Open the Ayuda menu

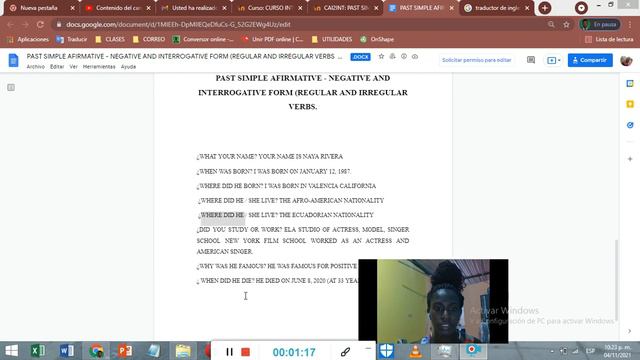click(x=128, y=67)
